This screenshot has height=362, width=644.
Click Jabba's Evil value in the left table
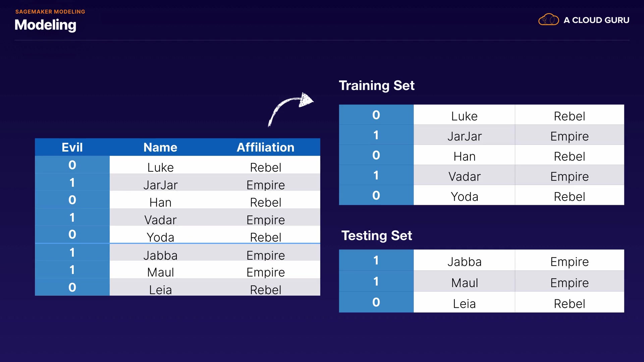pos(72,252)
